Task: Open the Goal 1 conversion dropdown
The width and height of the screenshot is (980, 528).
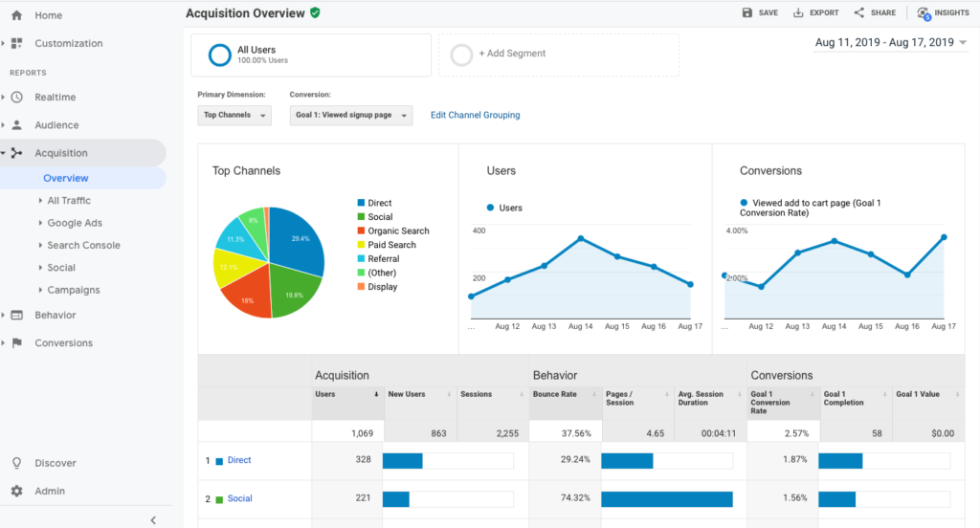Action: [x=350, y=115]
